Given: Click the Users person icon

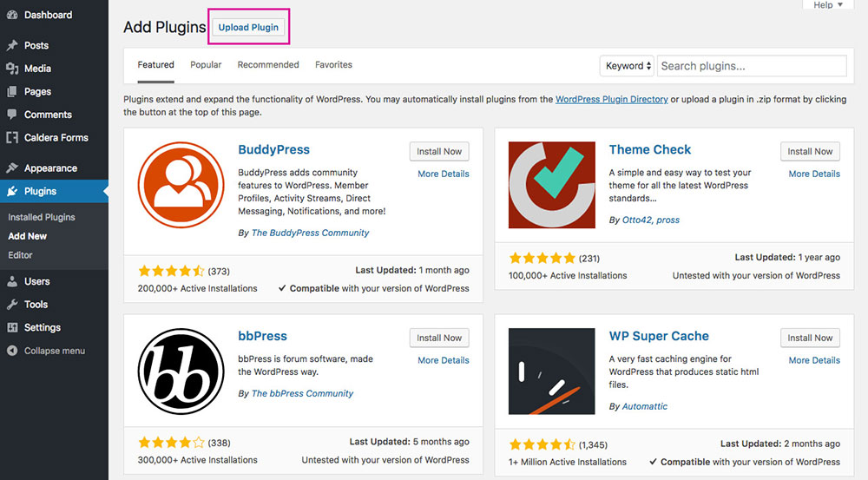Looking at the screenshot, I should pos(11,281).
